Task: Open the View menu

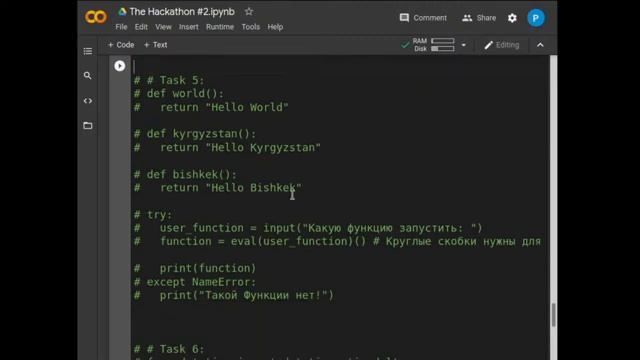Action: (x=163, y=27)
